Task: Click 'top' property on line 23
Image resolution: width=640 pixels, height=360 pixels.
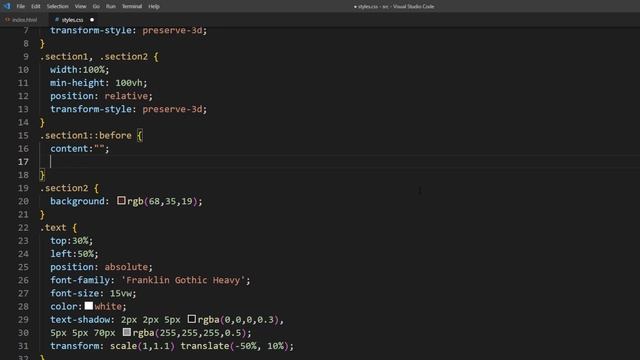Action: click(x=58, y=241)
